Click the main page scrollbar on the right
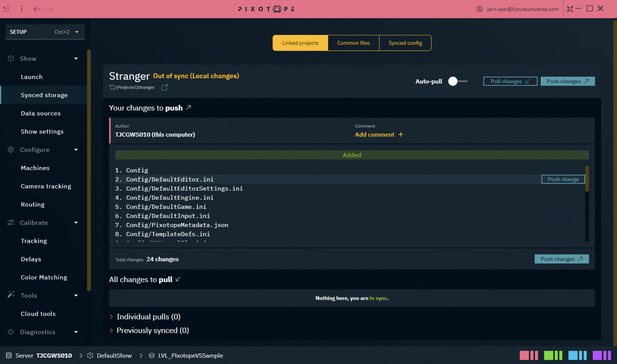The width and height of the screenshot is (617, 364). point(615,182)
